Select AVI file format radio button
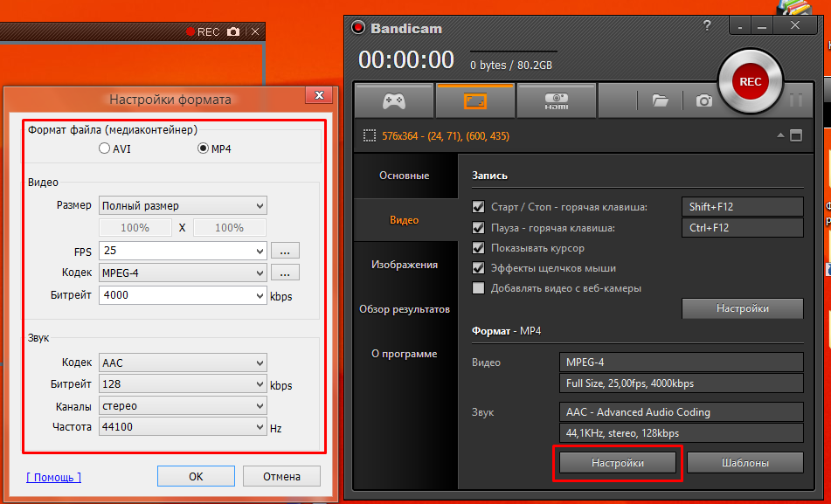 click(104, 148)
